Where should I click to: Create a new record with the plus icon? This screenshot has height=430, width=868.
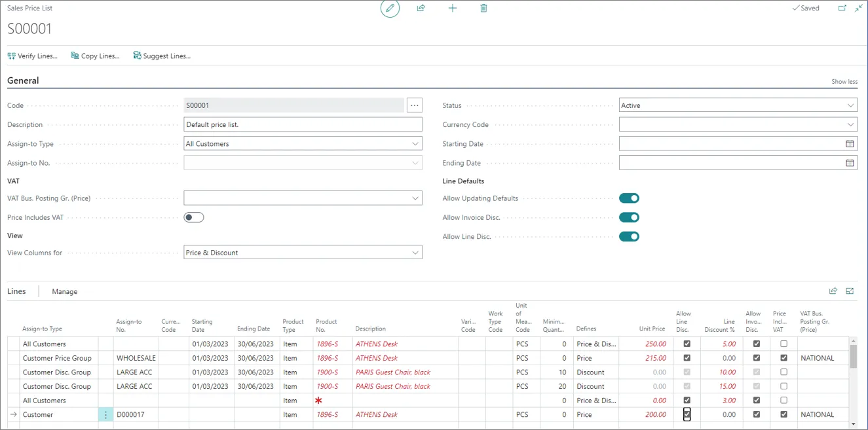(x=453, y=9)
